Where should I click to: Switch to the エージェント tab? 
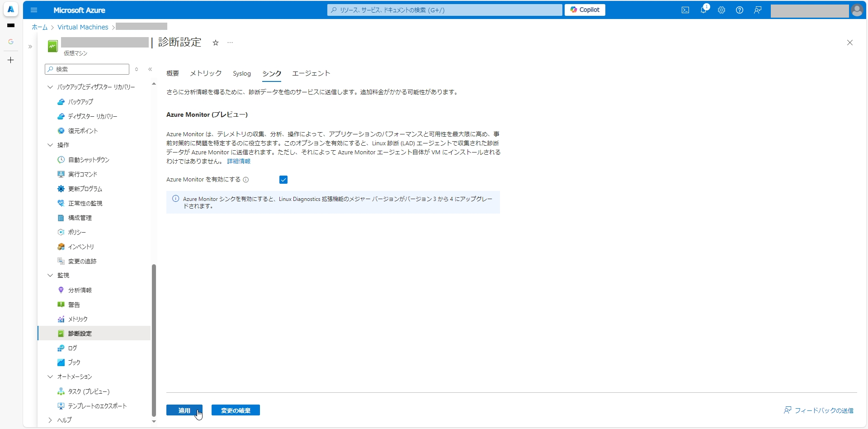pos(311,73)
